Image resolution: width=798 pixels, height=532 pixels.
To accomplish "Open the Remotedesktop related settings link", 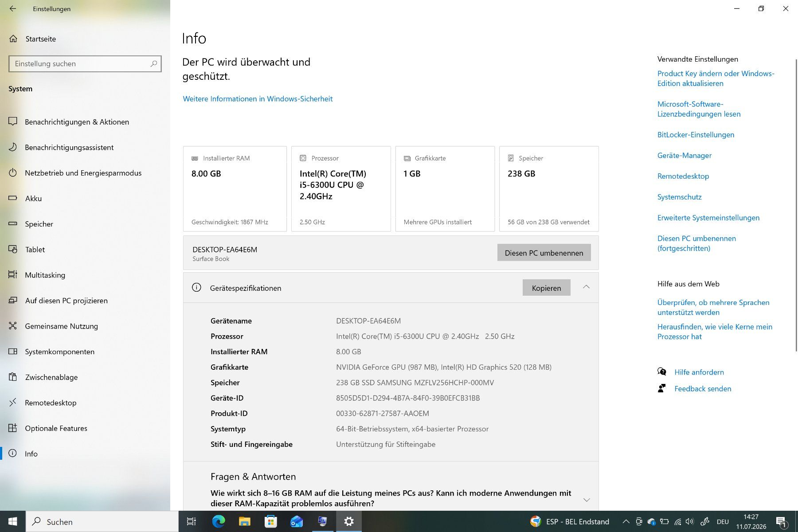I will [x=683, y=176].
